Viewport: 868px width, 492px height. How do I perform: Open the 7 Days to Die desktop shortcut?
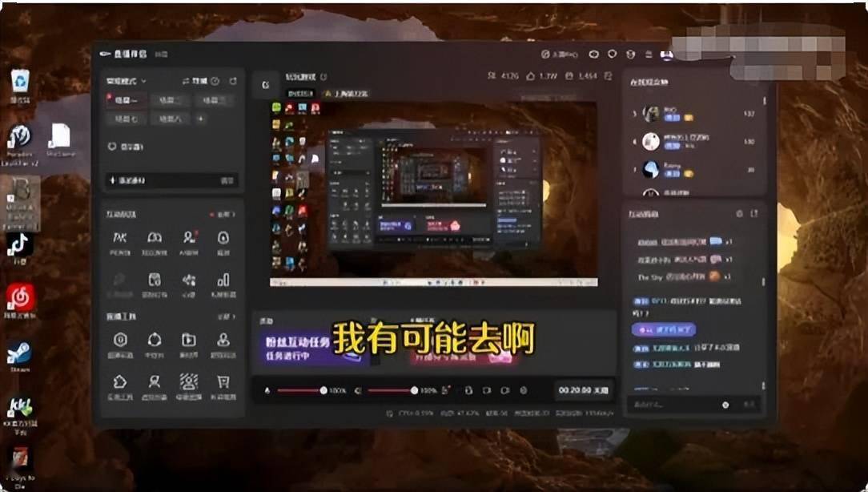tap(20, 467)
